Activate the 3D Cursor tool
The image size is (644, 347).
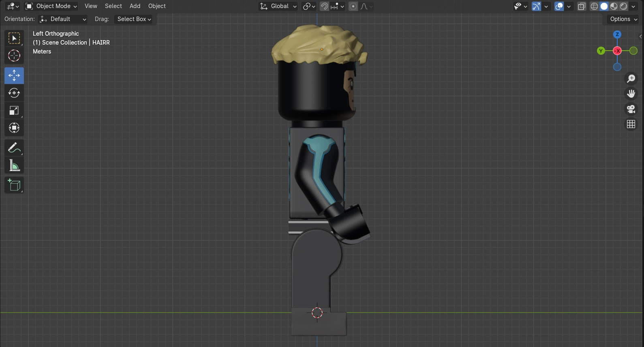(14, 56)
